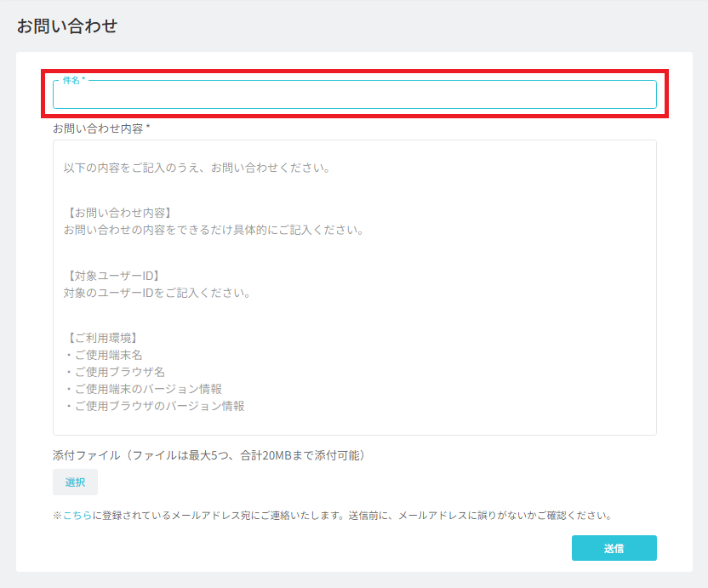Viewport: 708px width, 588px height.
Task: Focus the お問い合わせ内容 text area
Action: point(355,288)
